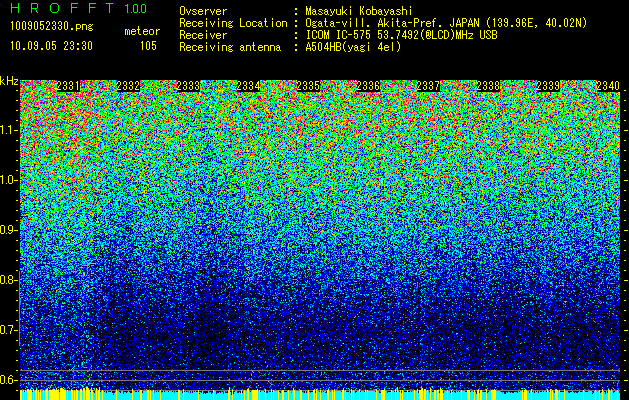The image size is (629, 400).
Task: Select the 2334 minute marker
Action: click(248, 85)
